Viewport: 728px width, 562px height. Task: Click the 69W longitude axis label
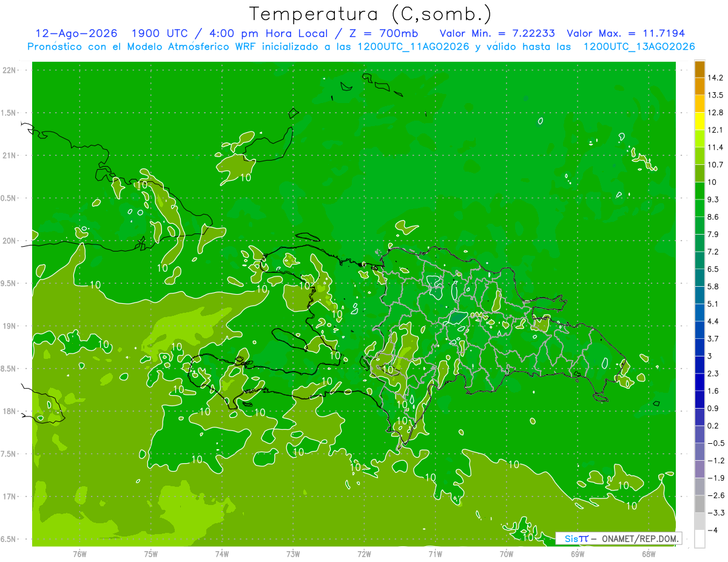click(x=578, y=554)
